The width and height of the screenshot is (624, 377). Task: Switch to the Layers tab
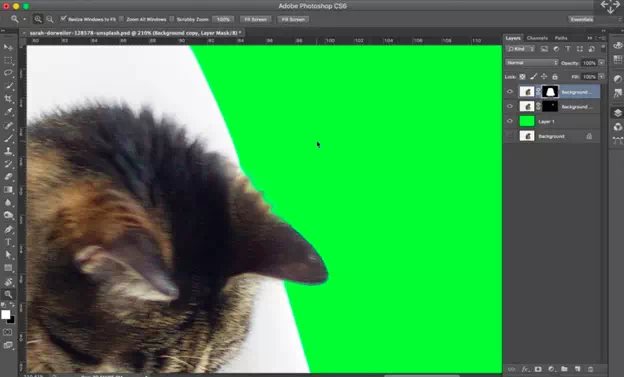click(513, 38)
